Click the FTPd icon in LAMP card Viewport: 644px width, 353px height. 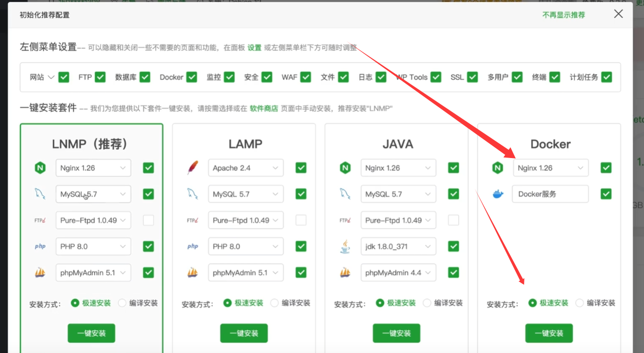coord(192,221)
